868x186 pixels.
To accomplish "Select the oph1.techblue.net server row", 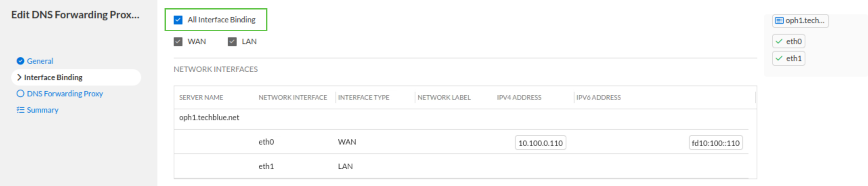I will click(209, 118).
